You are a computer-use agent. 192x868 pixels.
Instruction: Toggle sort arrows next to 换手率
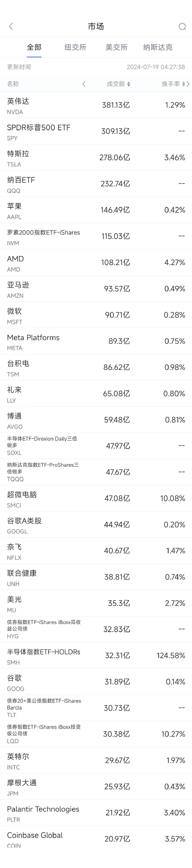(x=184, y=84)
